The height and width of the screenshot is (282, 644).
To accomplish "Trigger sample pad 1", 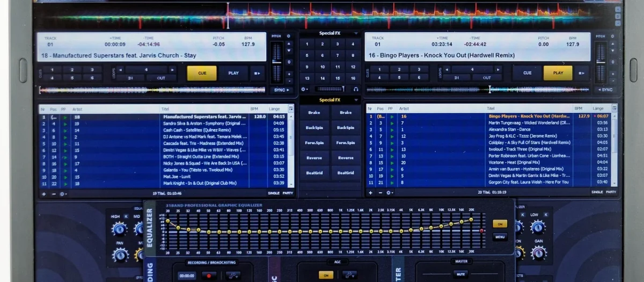I will click(x=307, y=43).
